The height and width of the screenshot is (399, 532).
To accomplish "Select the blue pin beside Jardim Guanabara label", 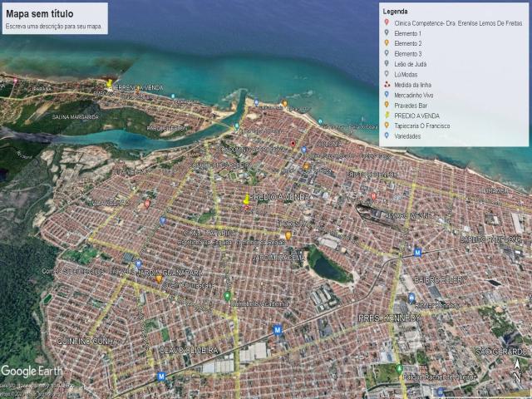I will 138,264.
